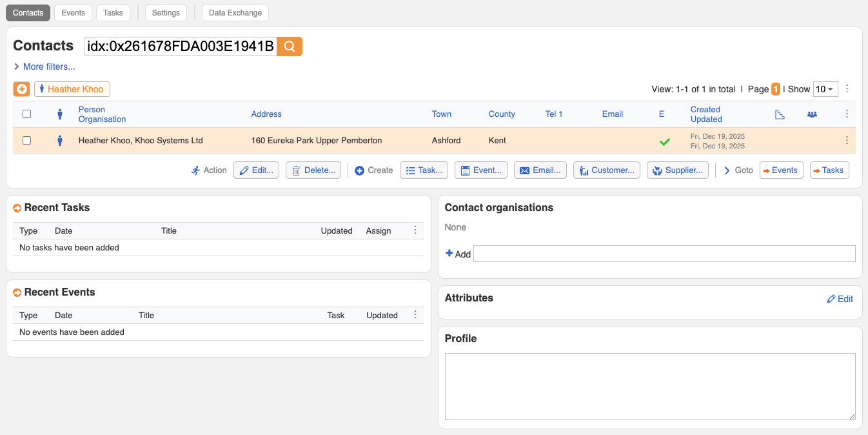Expand the More filters section
Viewport: 868px width, 435px height.
pyautogui.click(x=44, y=66)
